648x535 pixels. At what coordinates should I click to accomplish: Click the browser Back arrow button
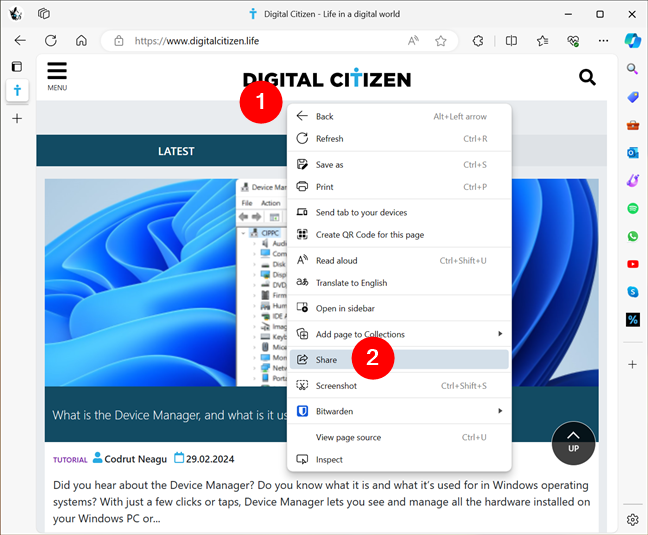[x=20, y=40]
